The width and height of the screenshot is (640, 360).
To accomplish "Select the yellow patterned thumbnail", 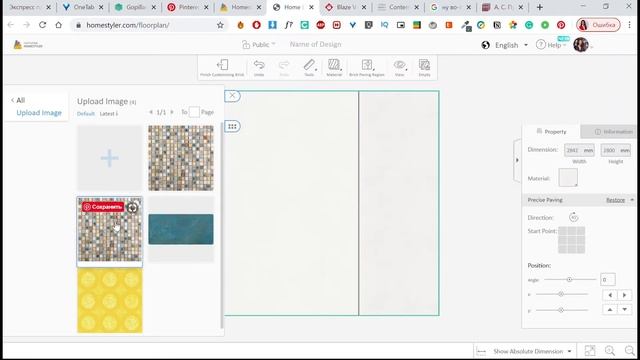I will 110,300.
